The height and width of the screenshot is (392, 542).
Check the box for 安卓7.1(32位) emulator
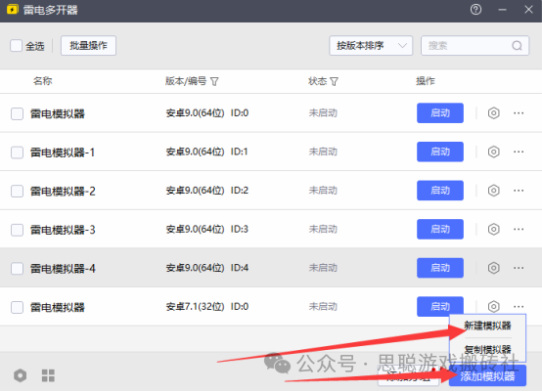point(17,307)
